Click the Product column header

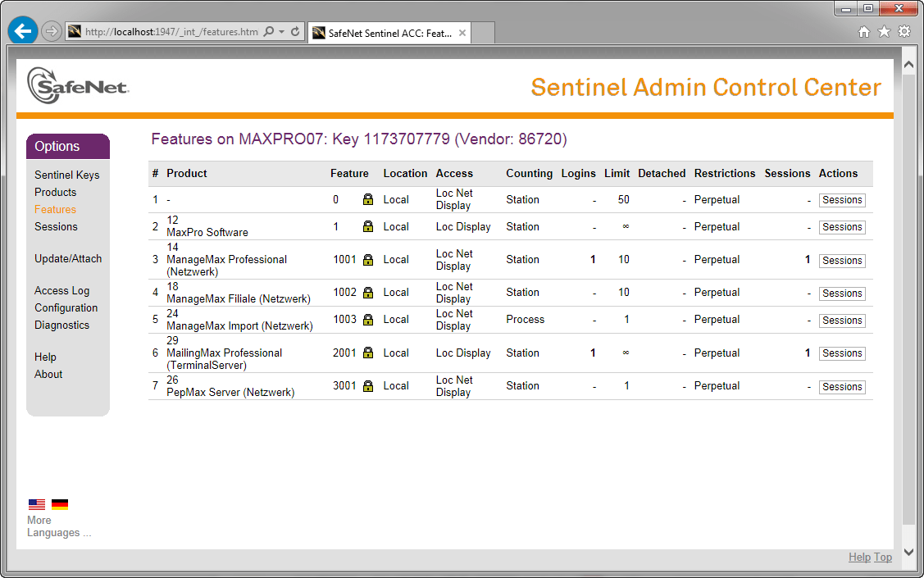pos(187,173)
